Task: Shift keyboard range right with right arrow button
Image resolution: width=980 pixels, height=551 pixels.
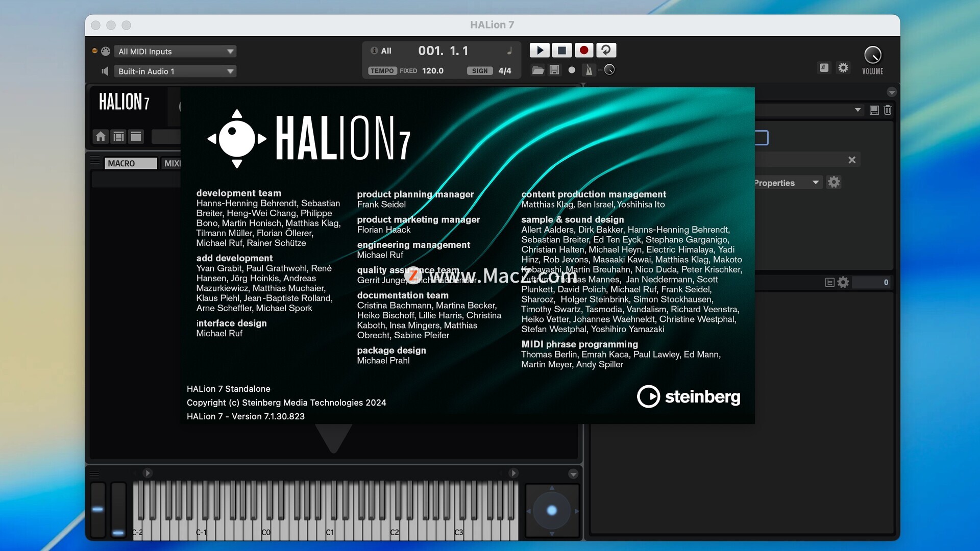Action: click(x=513, y=473)
